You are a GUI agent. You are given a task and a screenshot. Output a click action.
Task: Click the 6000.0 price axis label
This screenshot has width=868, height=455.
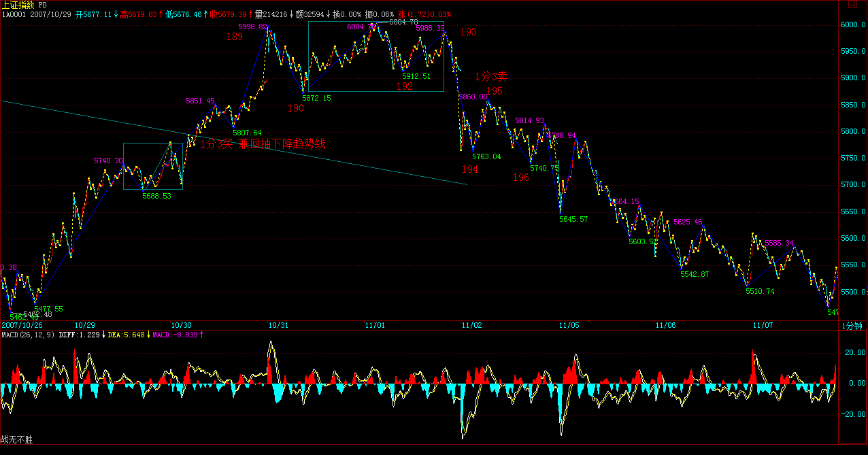854,24
